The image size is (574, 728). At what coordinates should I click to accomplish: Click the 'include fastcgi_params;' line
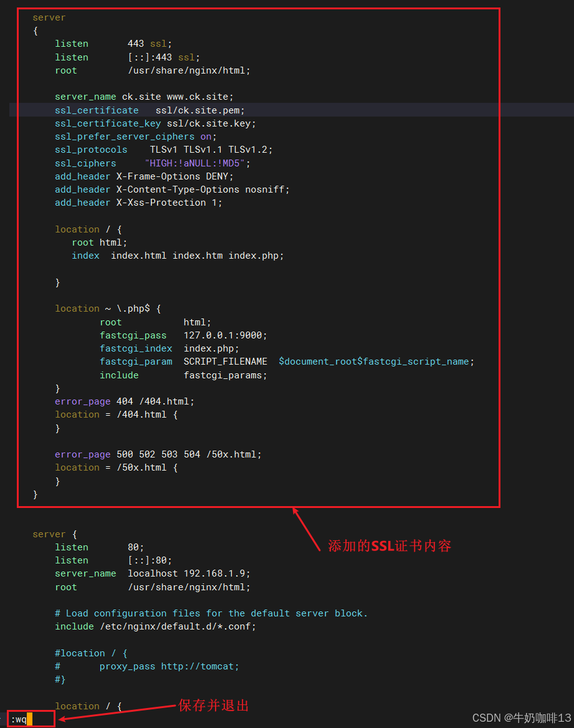183,375
